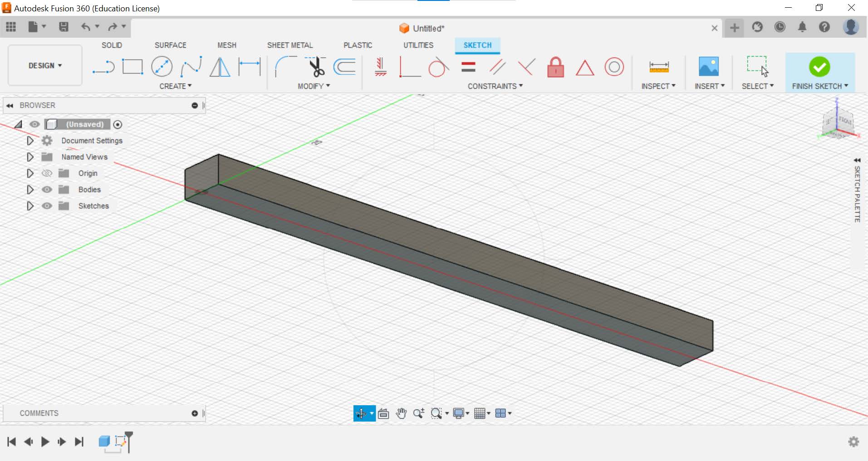Expand the Named Views node
The width and height of the screenshot is (868, 461).
(30, 157)
